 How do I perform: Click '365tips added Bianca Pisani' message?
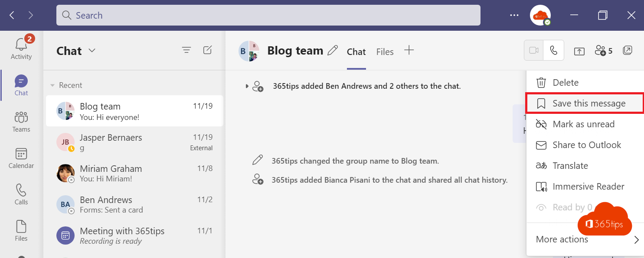click(x=389, y=180)
